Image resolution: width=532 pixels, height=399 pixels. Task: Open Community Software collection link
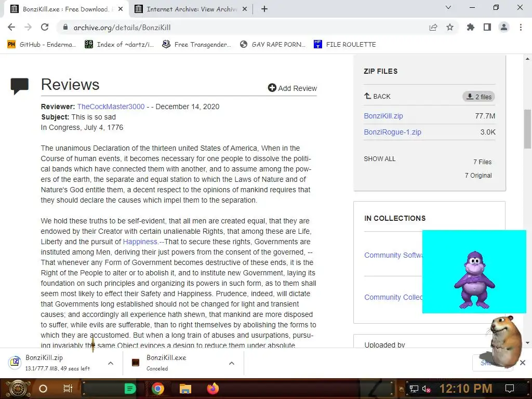point(393,255)
